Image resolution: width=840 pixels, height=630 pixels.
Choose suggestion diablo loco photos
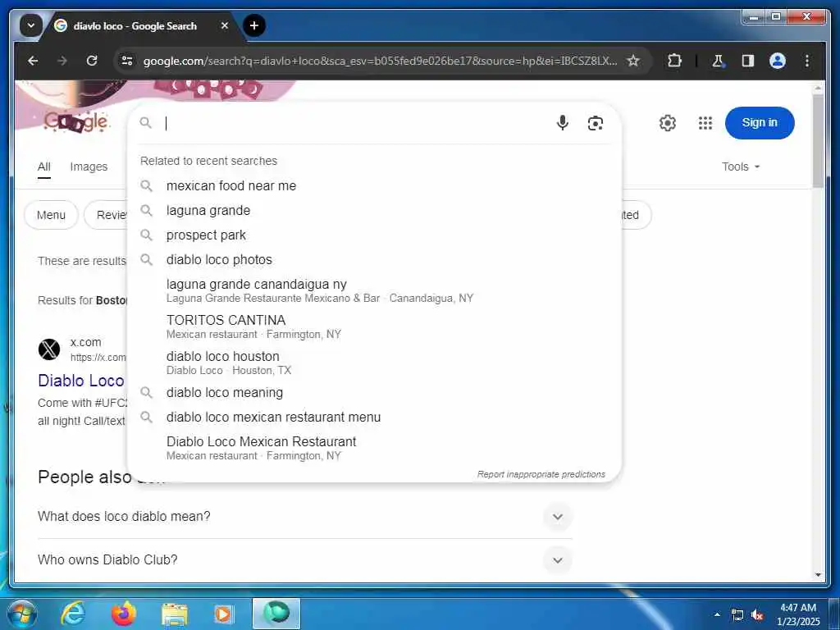374,260
